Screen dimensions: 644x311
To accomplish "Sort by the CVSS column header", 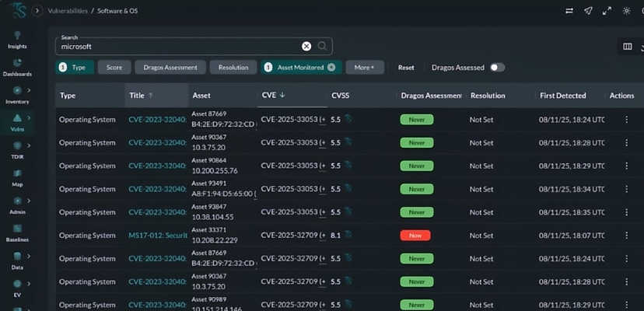I will click(341, 96).
